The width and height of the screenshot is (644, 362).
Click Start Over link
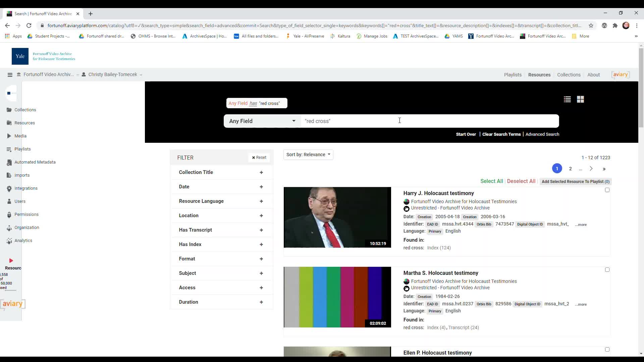[x=466, y=134]
